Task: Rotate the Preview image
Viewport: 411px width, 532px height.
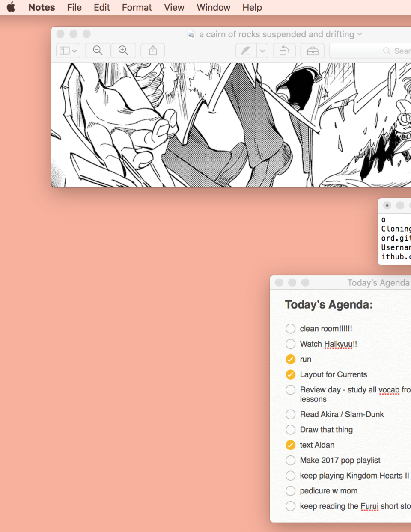Action: point(284,51)
